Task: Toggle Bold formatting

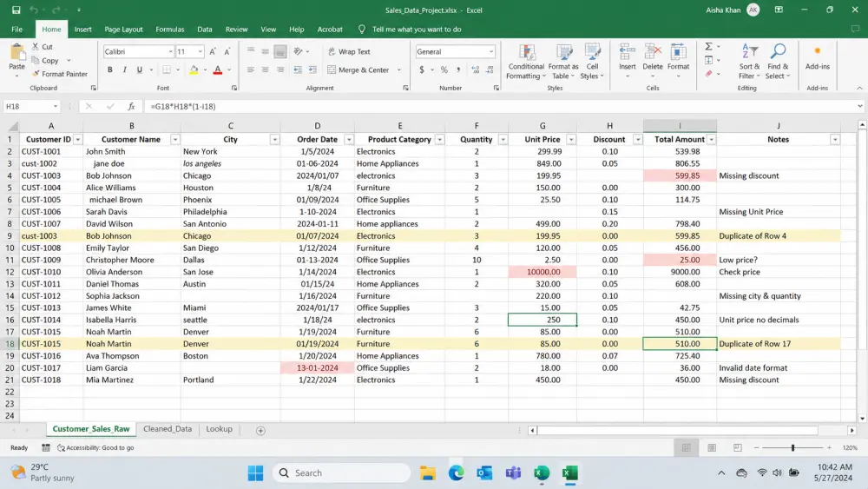Action: point(109,69)
